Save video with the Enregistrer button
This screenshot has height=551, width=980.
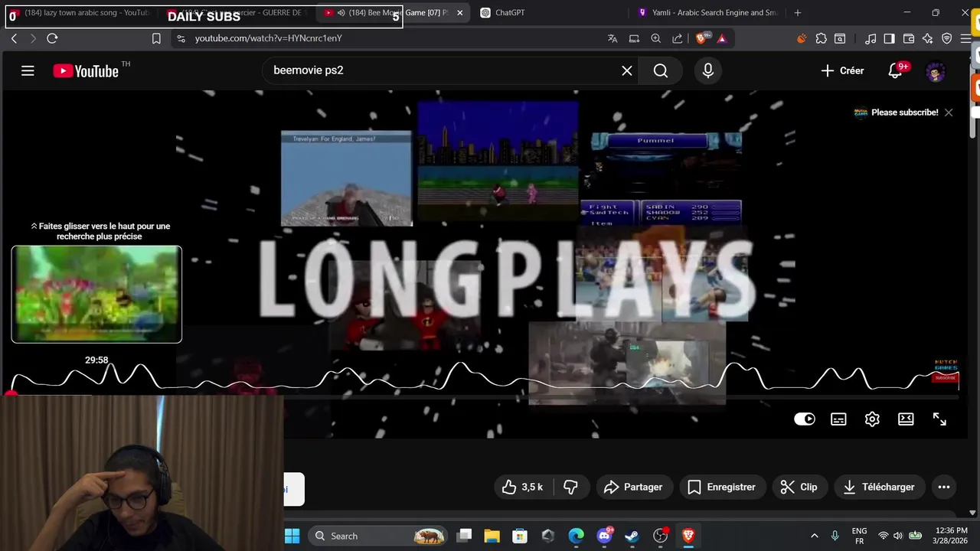click(x=722, y=487)
